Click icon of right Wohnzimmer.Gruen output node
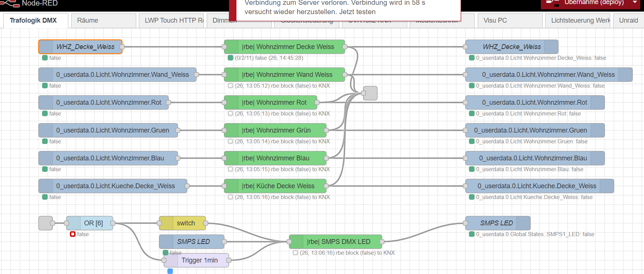Image resolution: width=644 pixels, height=274 pixels. click(x=598, y=130)
